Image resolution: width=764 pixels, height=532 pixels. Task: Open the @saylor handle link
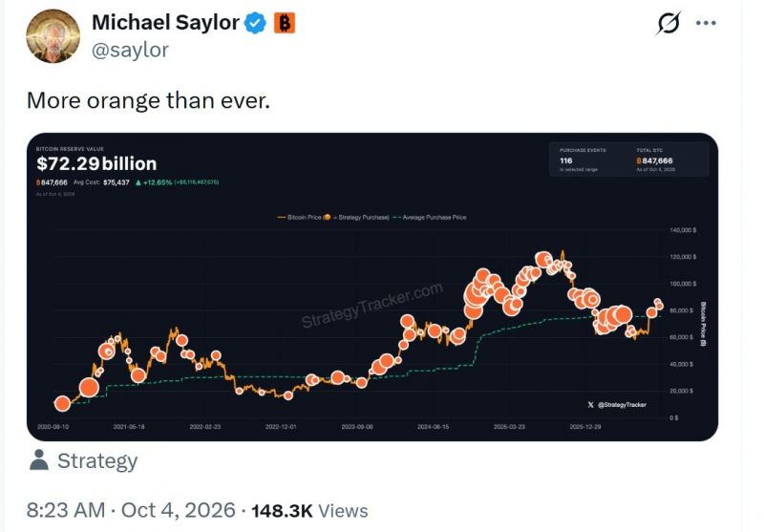(130, 50)
